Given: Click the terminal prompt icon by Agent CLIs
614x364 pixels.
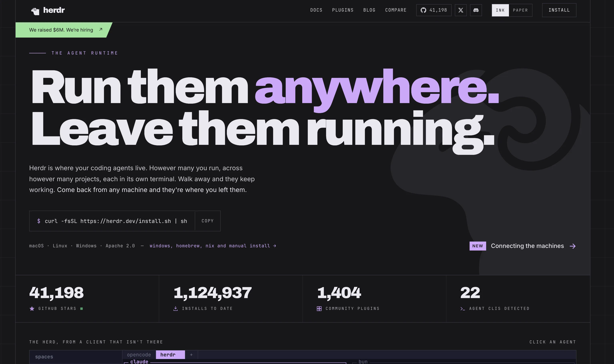Looking at the screenshot, I should [x=463, y=309].
